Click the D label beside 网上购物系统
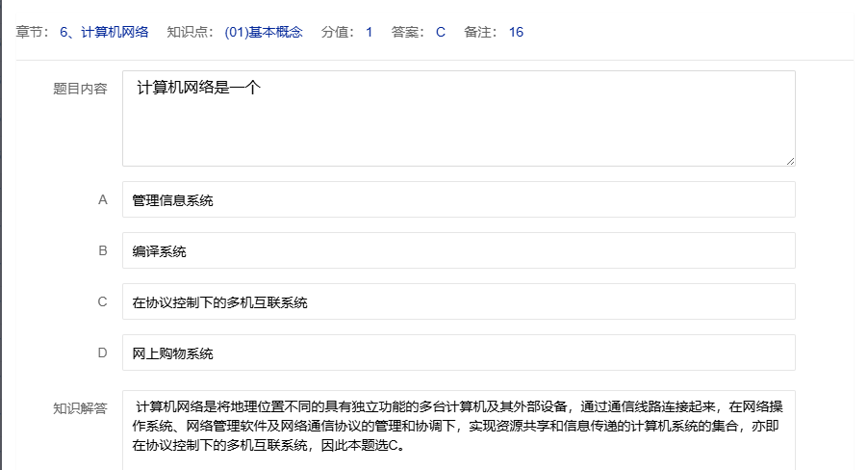Viewport: 868px width, 470px height. (x=102, y=353)
